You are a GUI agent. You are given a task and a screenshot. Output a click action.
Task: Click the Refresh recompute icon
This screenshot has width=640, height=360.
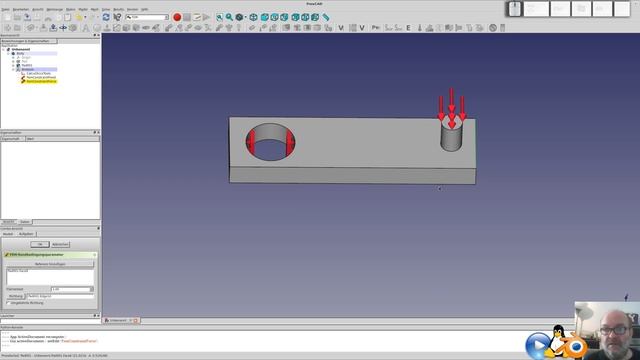(x=106, y=17)
